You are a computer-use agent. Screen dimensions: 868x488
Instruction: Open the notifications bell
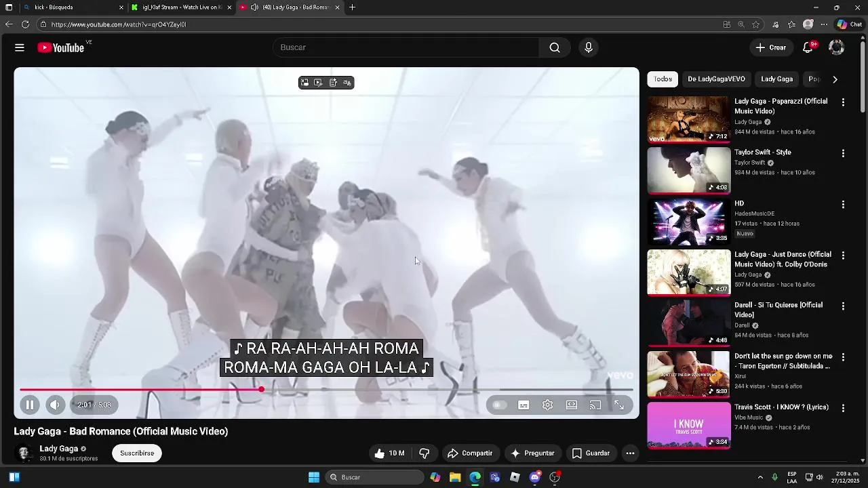coord(808,47)
